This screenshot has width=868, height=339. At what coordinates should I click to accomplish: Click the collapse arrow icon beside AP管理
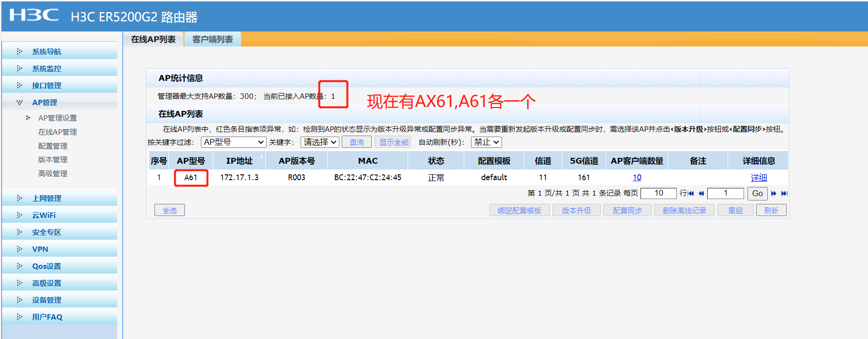pos(19,102)
